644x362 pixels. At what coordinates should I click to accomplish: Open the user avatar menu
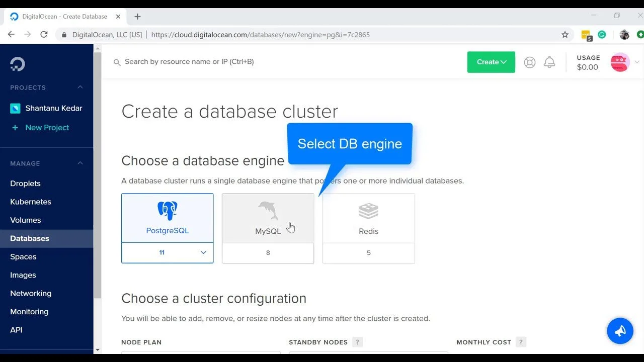(x=620, y=62)
